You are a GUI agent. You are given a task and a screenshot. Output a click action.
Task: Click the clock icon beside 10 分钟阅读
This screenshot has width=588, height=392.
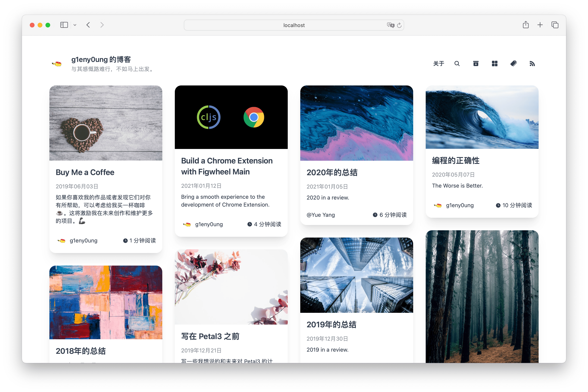(x=498, y=205)
